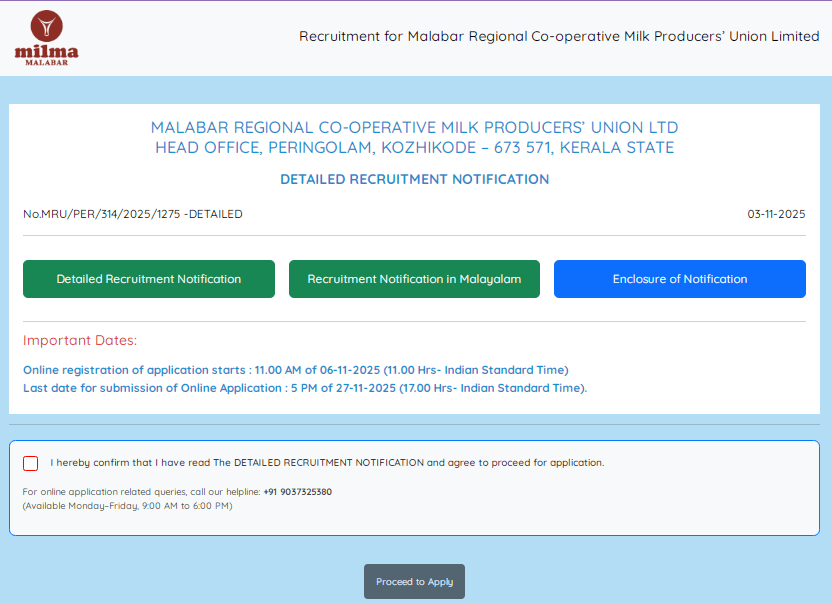This screenshot has width=832, height=603.
Task: View the Recruitment Notification in Malayalam
Action: (x=414, y=279)
